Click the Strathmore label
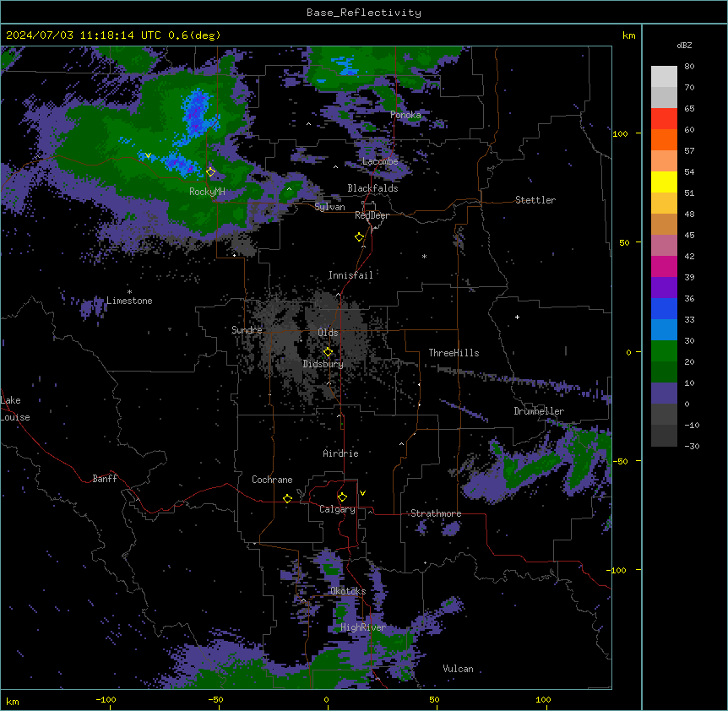 tap(436, 513)
